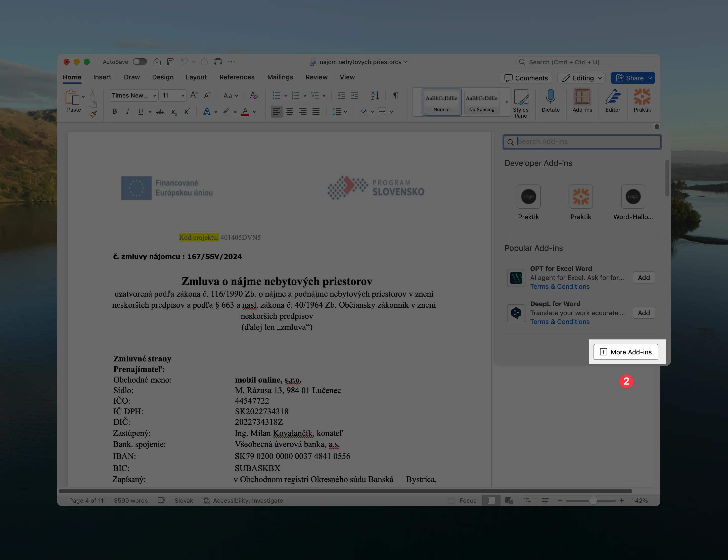Switch to the Insert tab

(x=102, y=77)
